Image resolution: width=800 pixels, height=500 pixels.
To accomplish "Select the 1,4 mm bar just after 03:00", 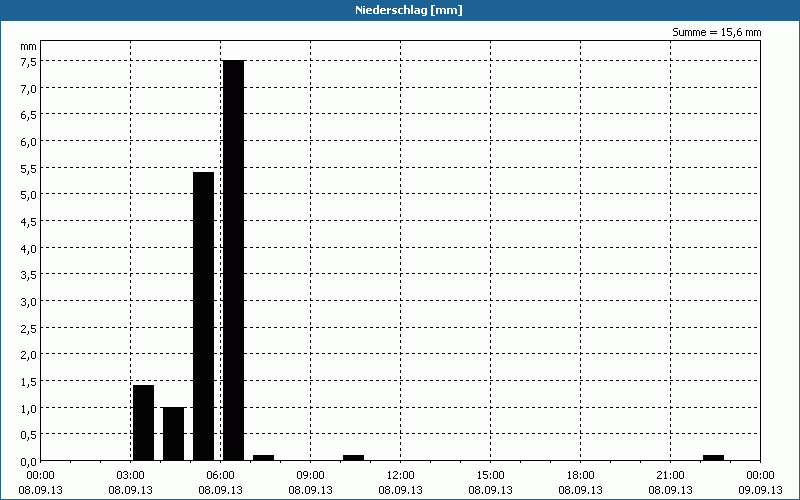I will tap(143, 423).
